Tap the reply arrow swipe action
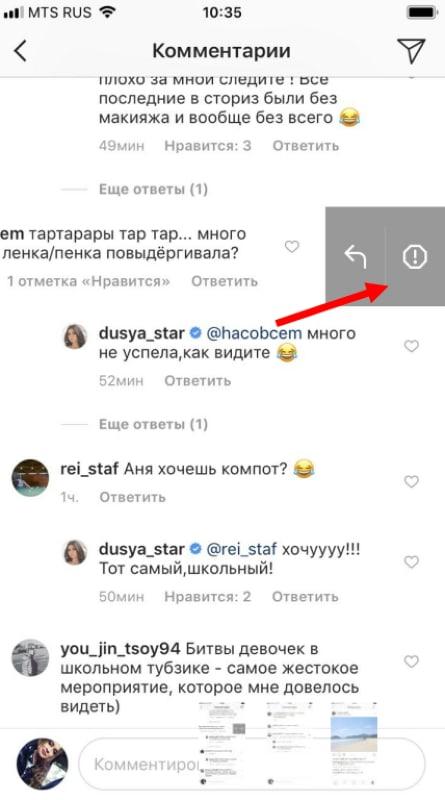 pyautogui.click(x=355, y=256)
